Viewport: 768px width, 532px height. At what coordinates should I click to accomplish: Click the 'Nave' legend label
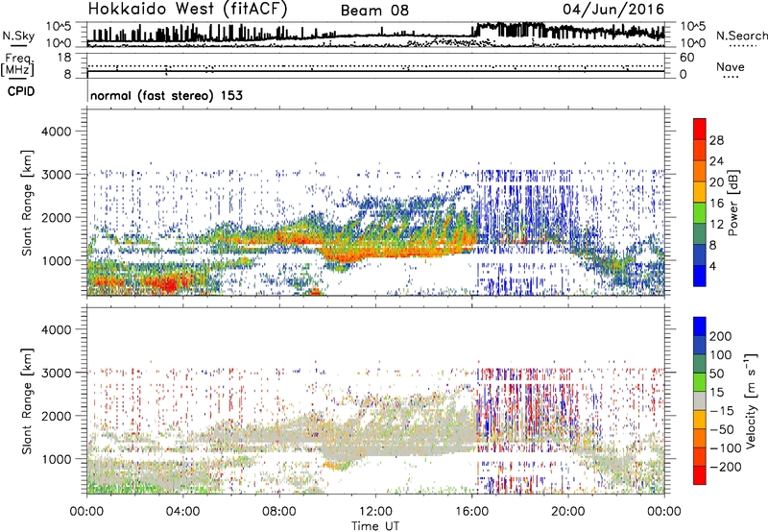[731, 67]
